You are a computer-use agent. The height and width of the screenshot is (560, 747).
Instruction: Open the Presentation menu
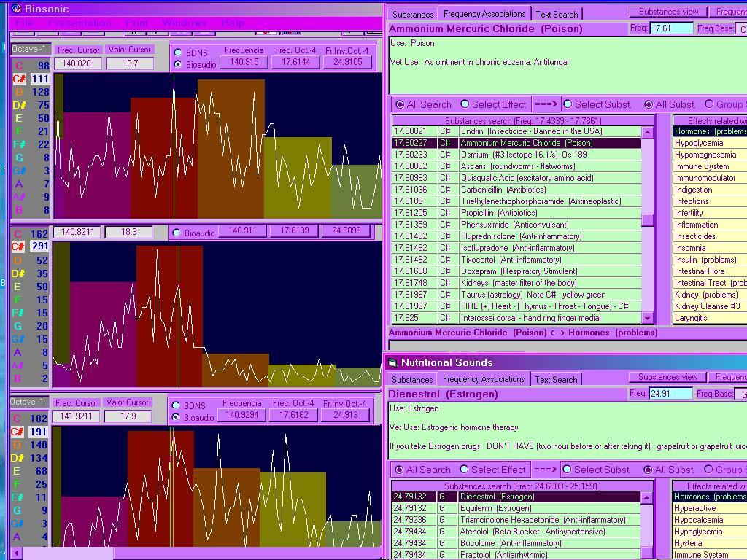[80, 23]
